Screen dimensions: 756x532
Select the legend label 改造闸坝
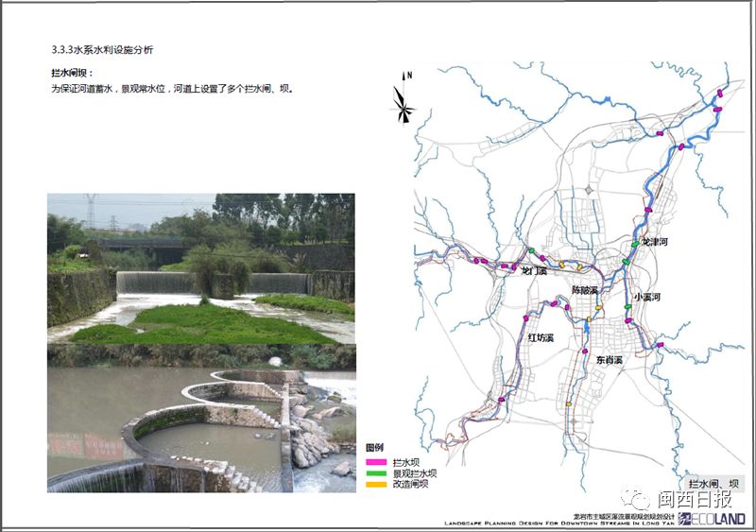(x=410, y=484)
